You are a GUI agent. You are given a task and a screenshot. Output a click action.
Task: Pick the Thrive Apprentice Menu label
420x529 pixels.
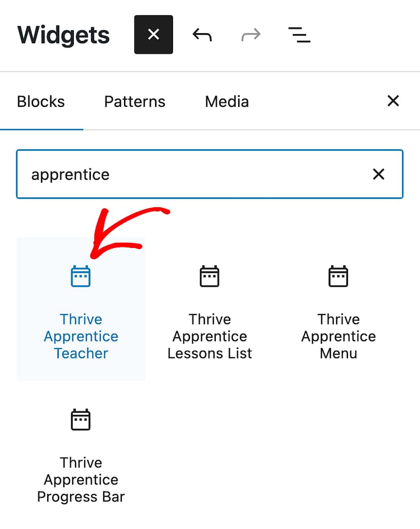pyautogui.click(x=338, y=336)
